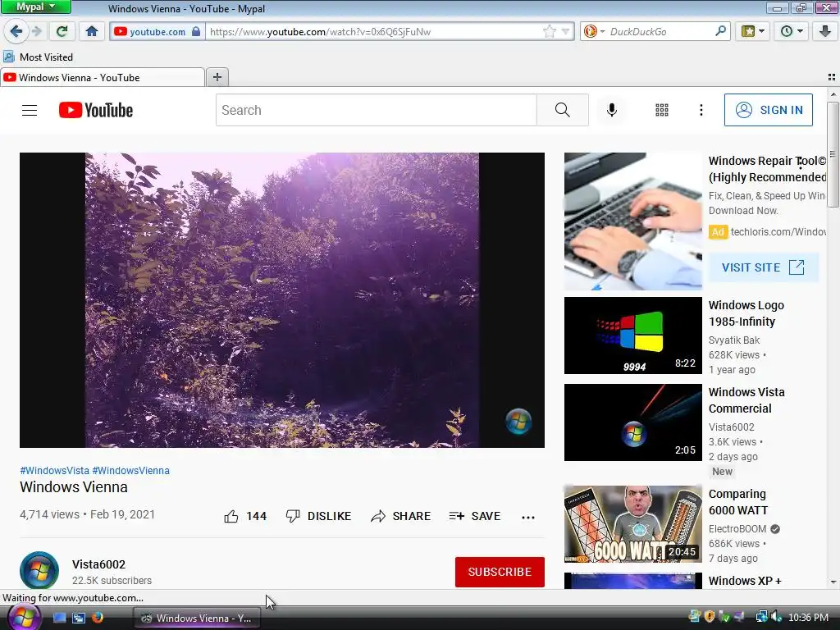Image resolution: width=840 pixels, height=630 pixels.
Task: Click the Windows XP + video title
Action: coord(745,581)
